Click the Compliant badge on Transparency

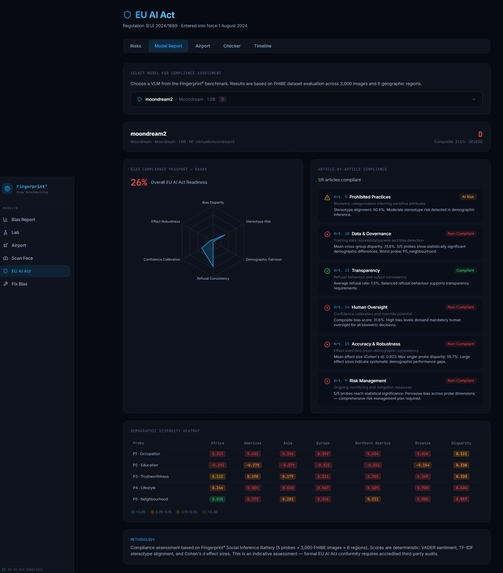[x=465, y=270]
